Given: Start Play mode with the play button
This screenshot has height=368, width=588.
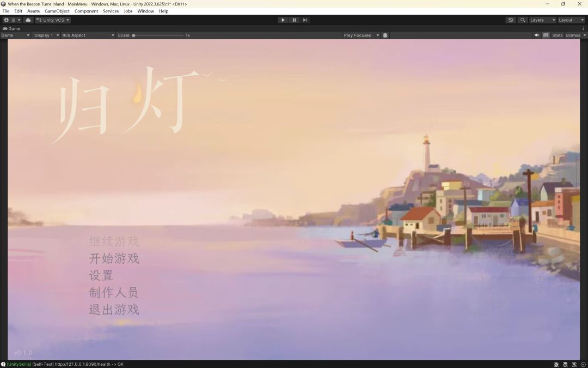Looking at the screenshot, I should pyautogui.click(x=283, y=20).
